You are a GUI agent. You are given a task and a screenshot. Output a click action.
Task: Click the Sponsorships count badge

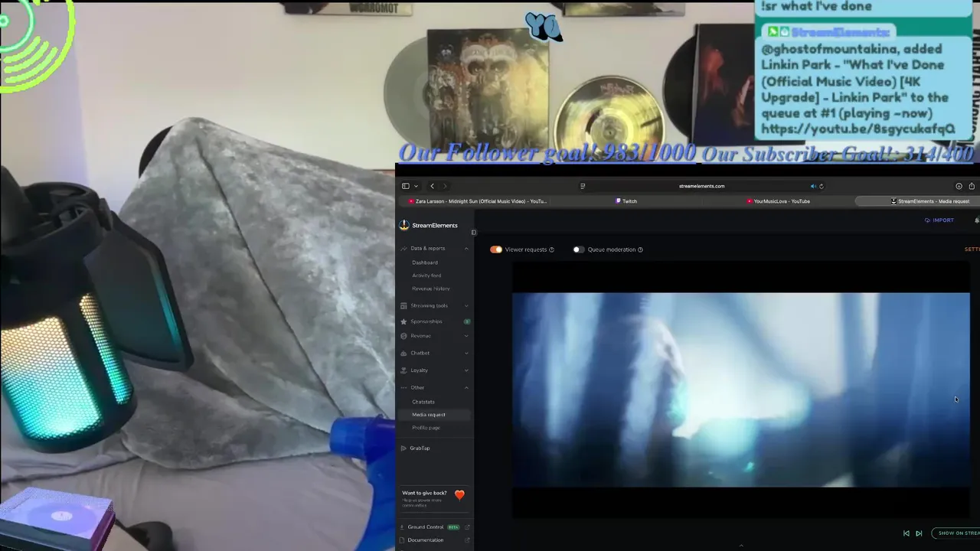(466, 321)
